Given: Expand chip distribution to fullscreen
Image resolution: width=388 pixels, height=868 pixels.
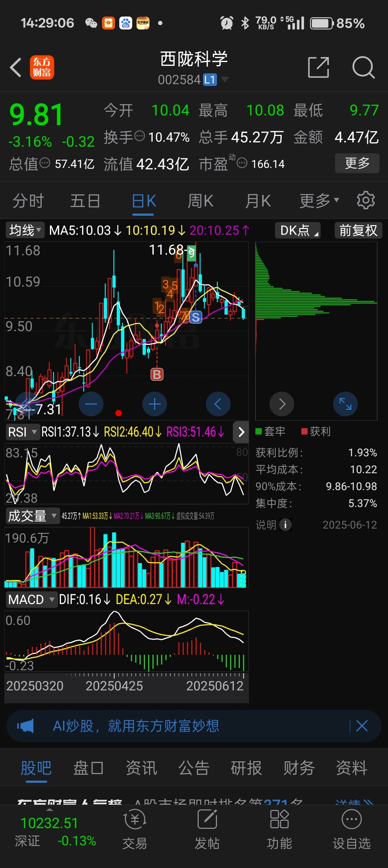Looking at the screenshot, I should point(345,404).
